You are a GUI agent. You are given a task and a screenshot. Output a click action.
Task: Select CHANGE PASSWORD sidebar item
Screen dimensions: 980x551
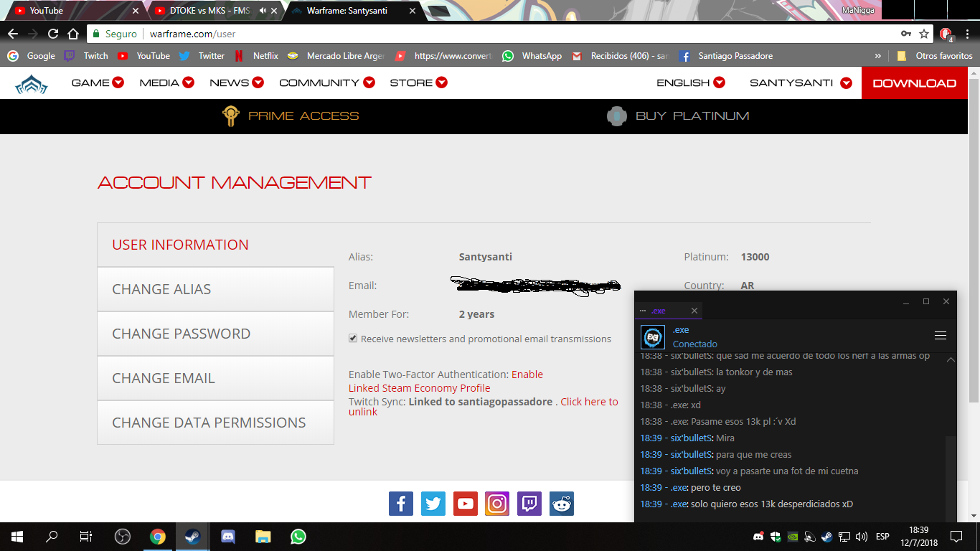(x=215, y=334)
